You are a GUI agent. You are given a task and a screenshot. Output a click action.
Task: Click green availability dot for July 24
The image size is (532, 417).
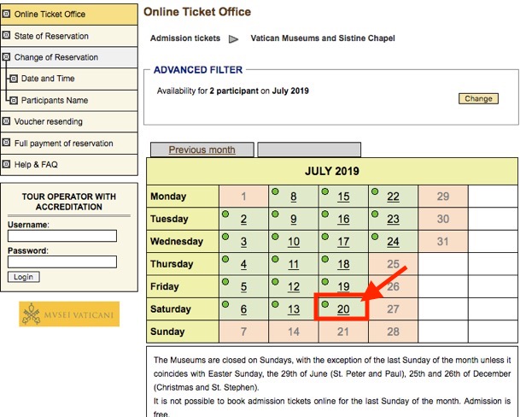[x=375, y=237]
